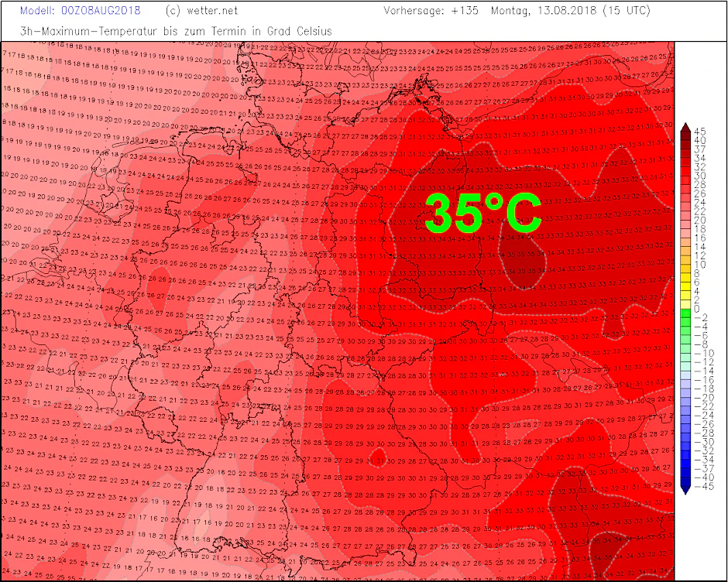Click the '37' label on the color scale
The image size is (728, 582).
[700, 149]
